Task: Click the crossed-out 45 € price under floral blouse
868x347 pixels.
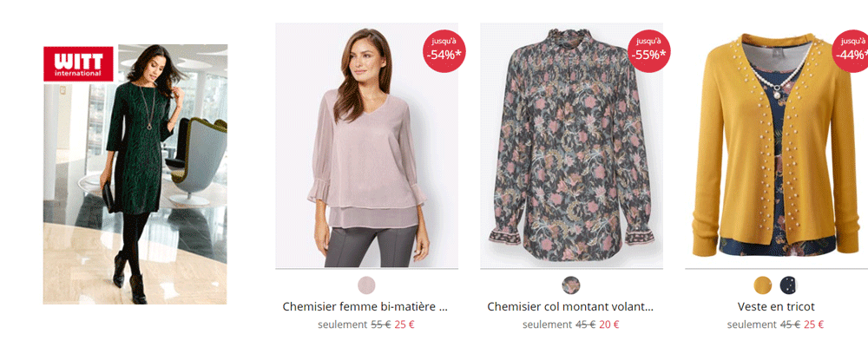Action: (585, 325)
